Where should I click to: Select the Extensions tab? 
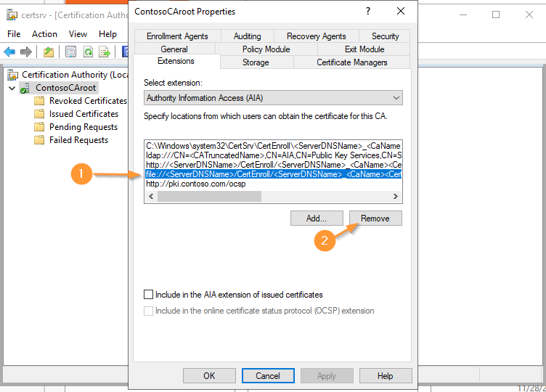point(176,61)
